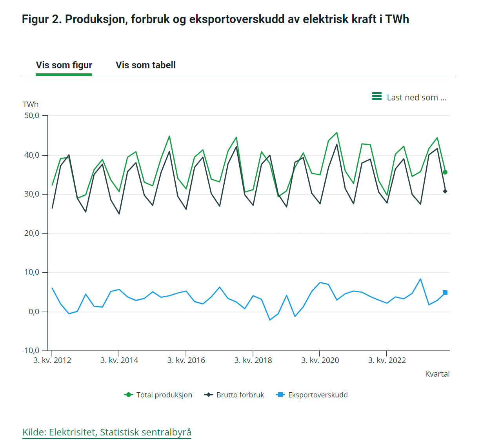Click the '3. kv. 2020' axis label
491x448 pixels.
tap(320, 360)
